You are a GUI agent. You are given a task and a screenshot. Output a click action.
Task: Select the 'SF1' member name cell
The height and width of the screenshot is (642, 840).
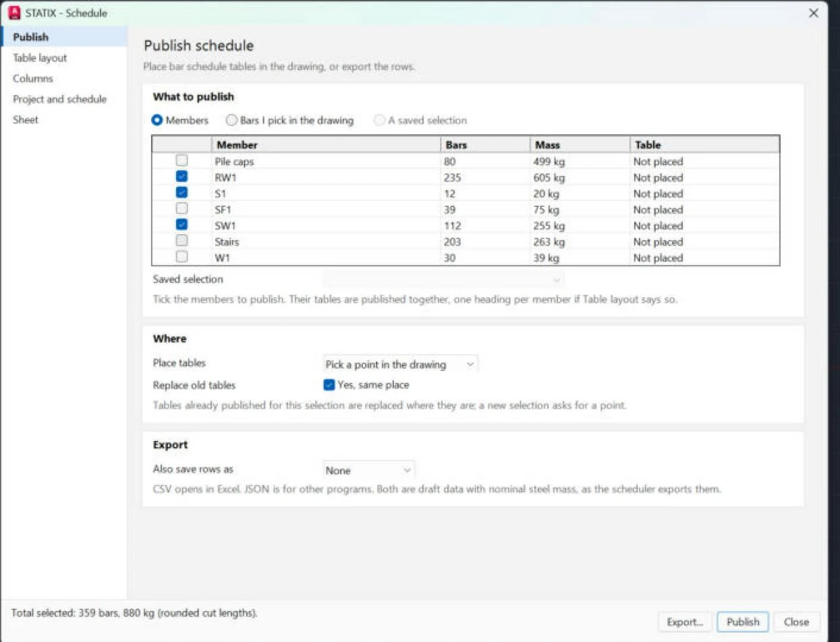(x=326, y=210)
